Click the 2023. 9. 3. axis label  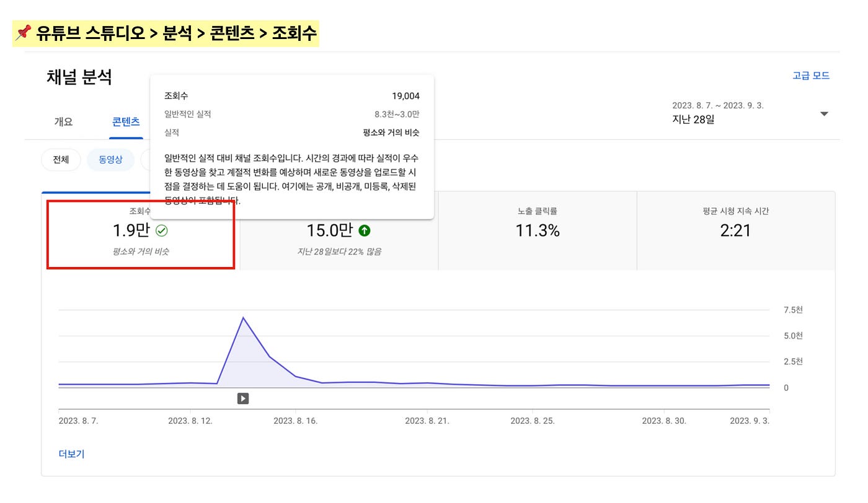[x=750, y=421]
